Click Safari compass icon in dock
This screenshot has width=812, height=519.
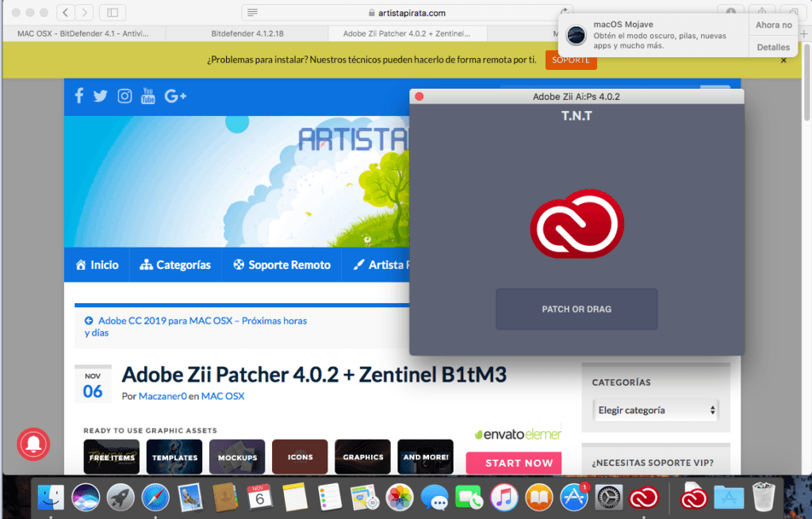[155, 498]
